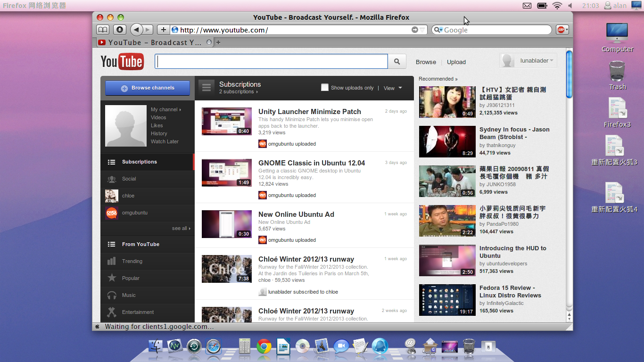Open the Computer desktop icon

coord(617,37)
